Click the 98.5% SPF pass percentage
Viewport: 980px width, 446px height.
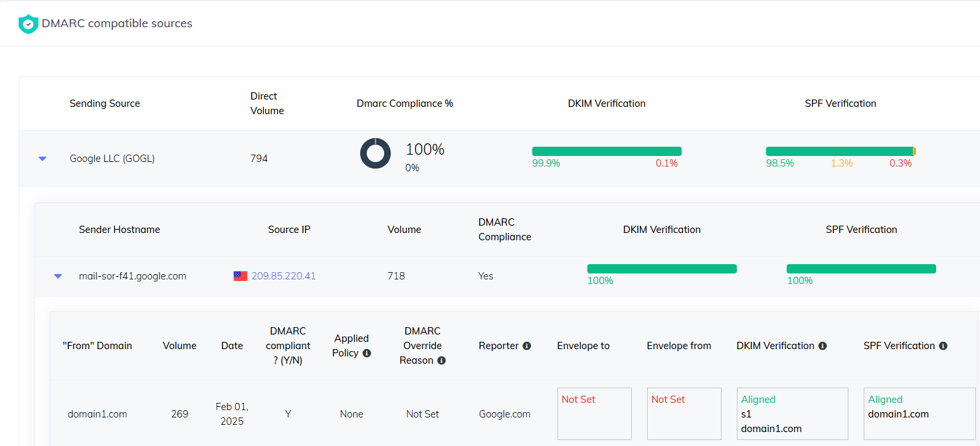(x=780, y=163)
